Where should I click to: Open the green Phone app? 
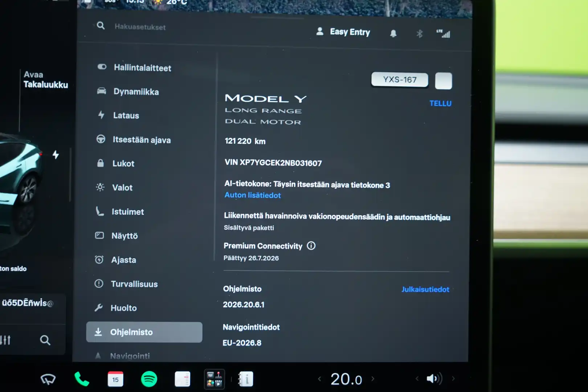(x=82, y=379)
